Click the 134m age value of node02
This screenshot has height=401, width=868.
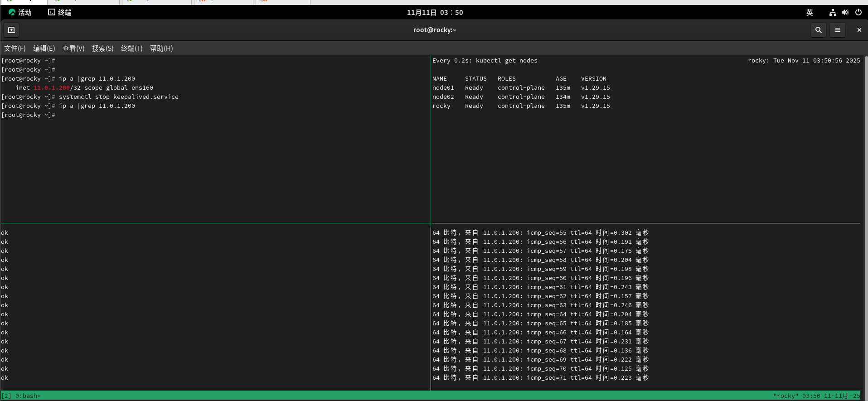(x=563, y=97)
